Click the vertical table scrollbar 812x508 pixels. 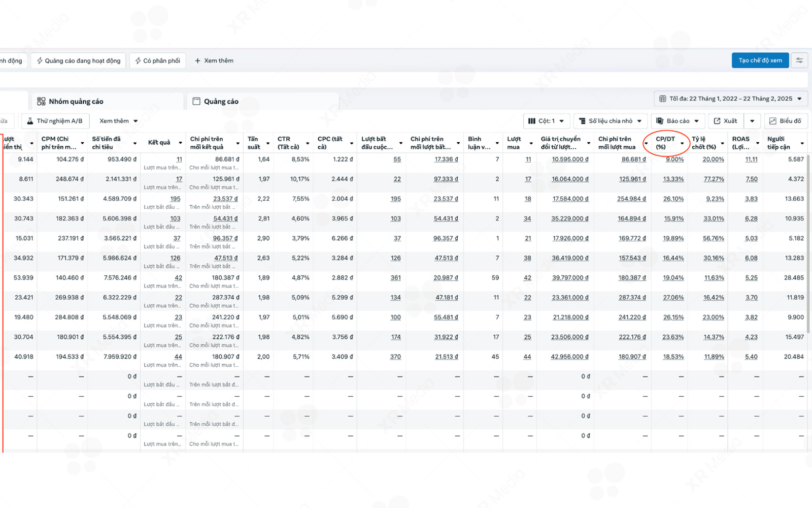point(809,244)
